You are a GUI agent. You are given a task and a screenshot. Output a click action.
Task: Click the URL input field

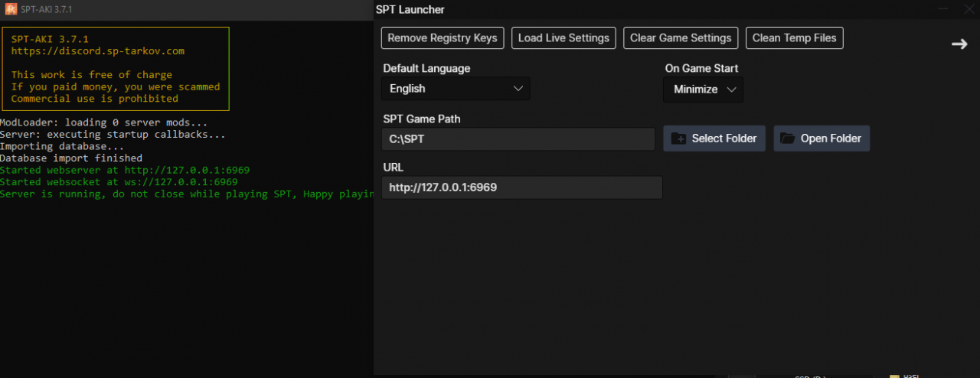pyautogui.click(x=521, y=187)
